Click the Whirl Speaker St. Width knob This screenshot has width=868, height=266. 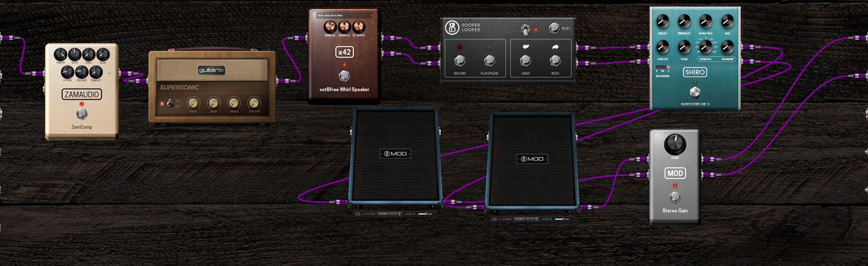[x=358, y=27]
